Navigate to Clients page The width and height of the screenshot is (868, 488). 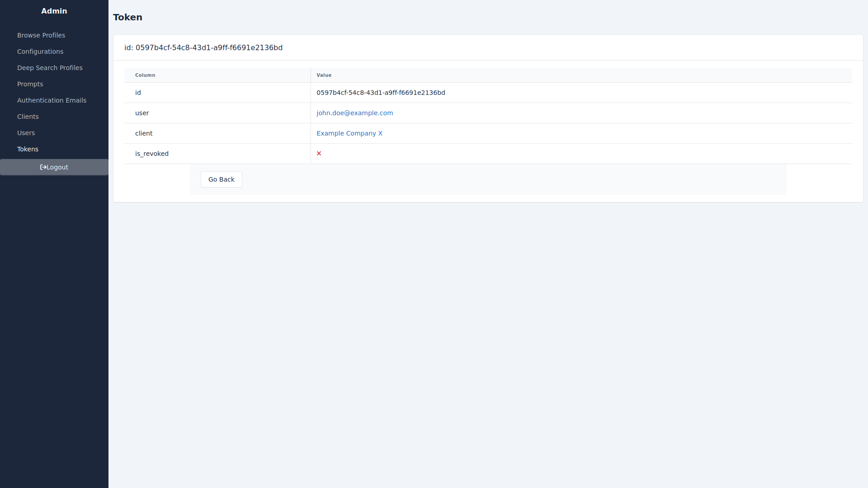(x=28, y=117)
